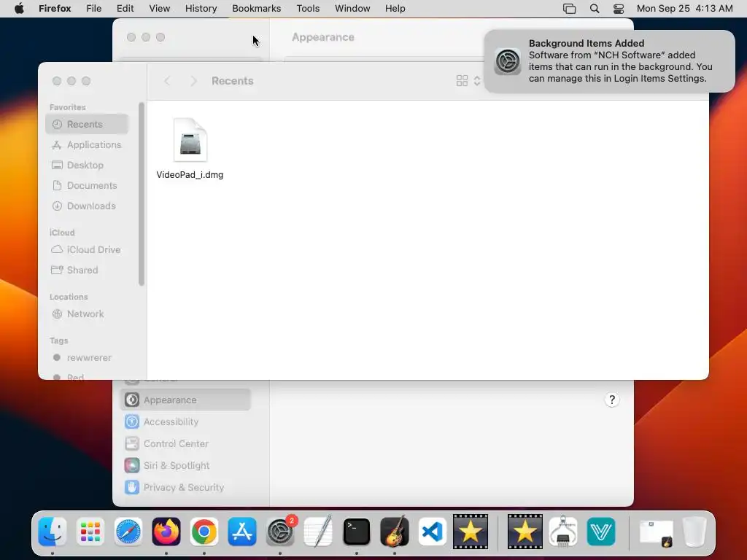Select Network under Locations
Viewport: 747px width, 560px height.
tap(88, 314)
